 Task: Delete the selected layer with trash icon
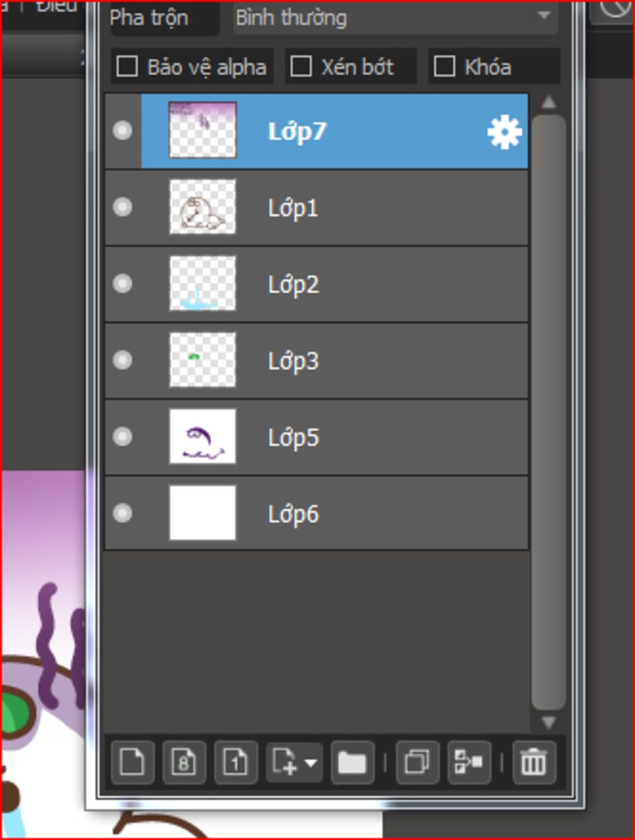tap(533, 762)
